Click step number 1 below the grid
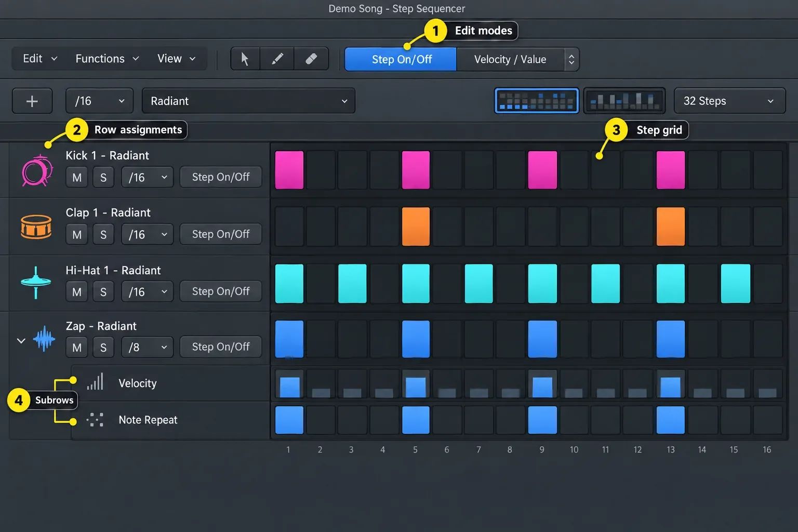 [x=288, y=449]
